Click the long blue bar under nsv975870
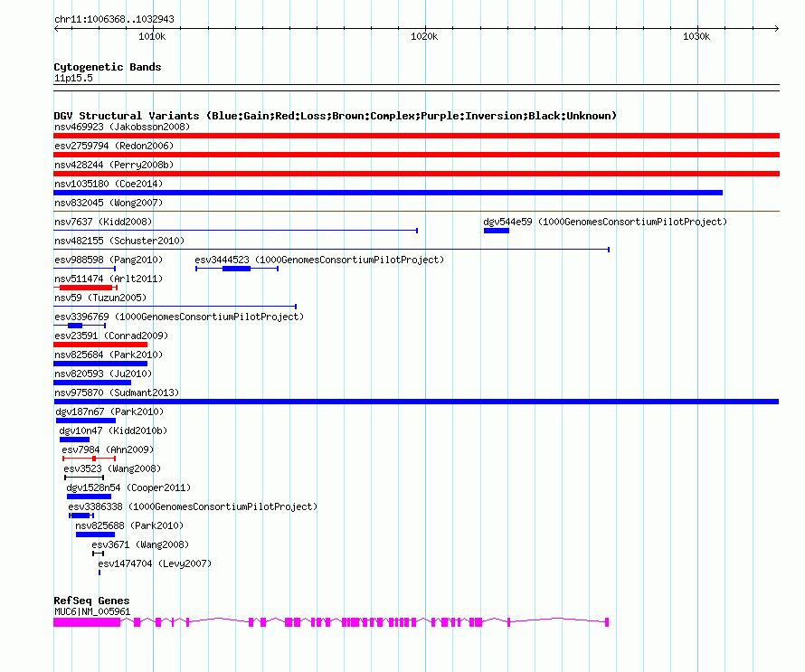 pyautogui.click(x=416, y=402)
